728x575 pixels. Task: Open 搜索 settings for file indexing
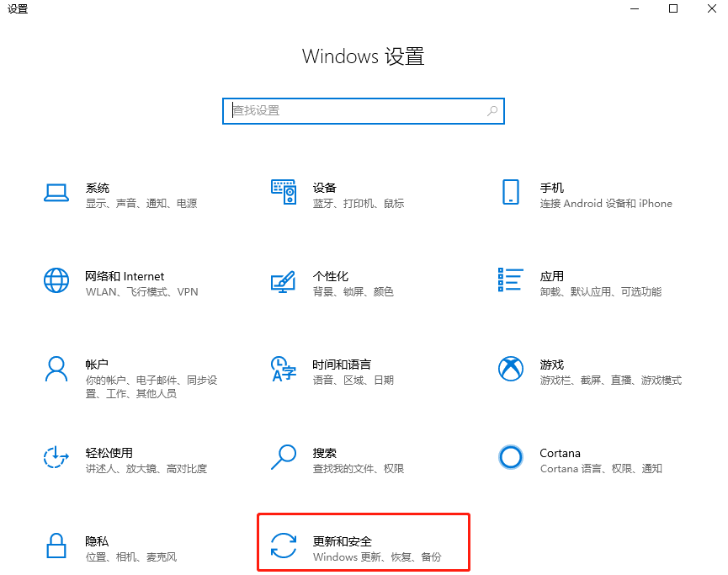pyautogui.click(x=324, y=460)
